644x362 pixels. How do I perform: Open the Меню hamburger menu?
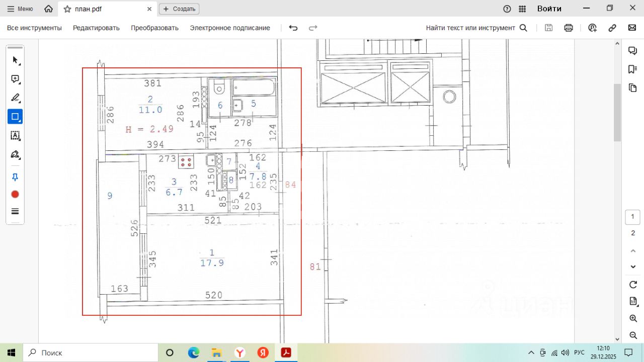pos(20,9)
